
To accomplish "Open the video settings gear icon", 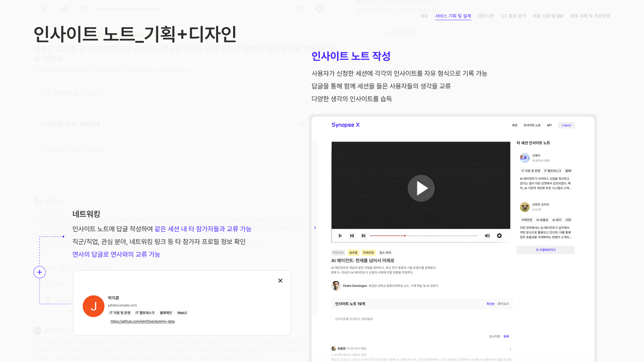I will click(x=499, y=236).
